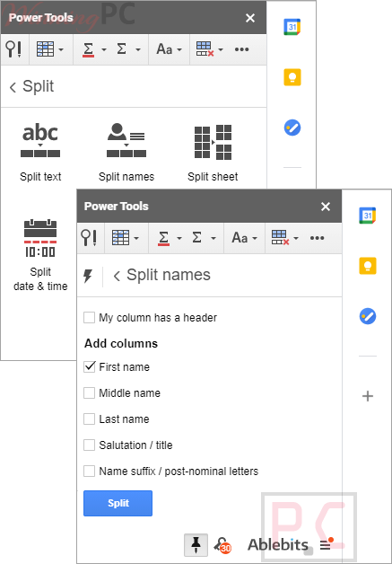Expand table icon dropdown arrow in back panel
The height and width of the screenshot is (564, 392).
(61, 49)
